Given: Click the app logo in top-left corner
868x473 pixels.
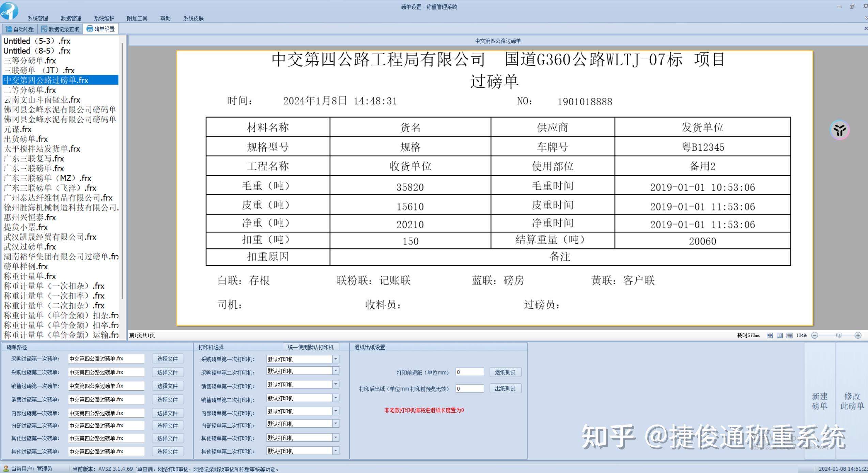Looking at the screenshot, I should click(9, 10).
